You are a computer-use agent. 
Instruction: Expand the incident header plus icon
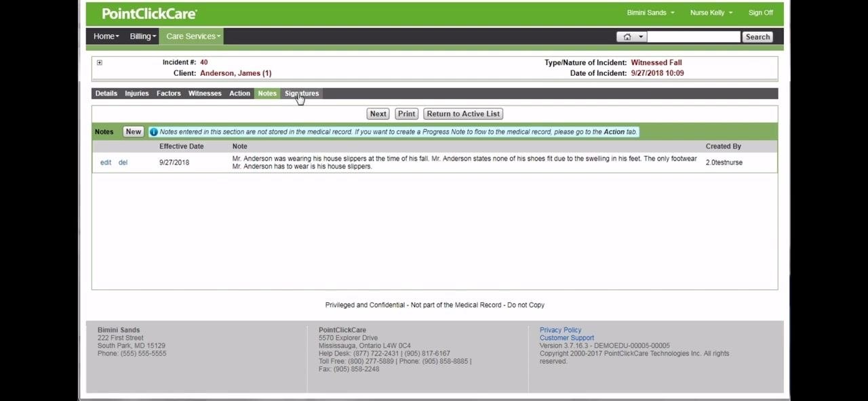(99, 62)
